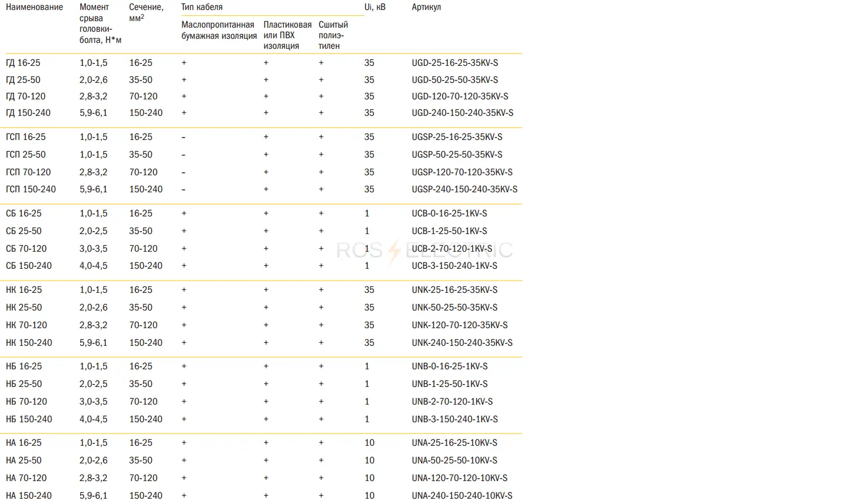Select the row name 'ГД 70-120'
Image resolution: width=850 pixels, height=504 pixels.
(x=25, y=96)
